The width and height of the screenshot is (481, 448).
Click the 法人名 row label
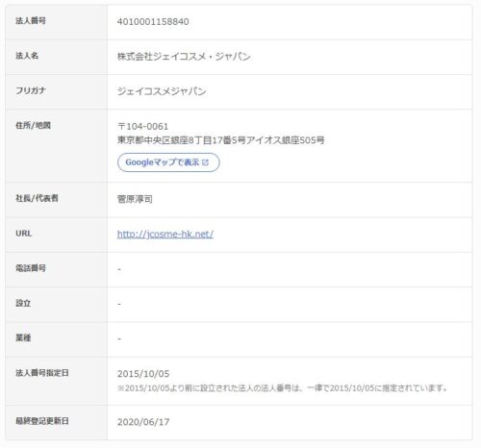pyautogui.click(x=27, y=56)
